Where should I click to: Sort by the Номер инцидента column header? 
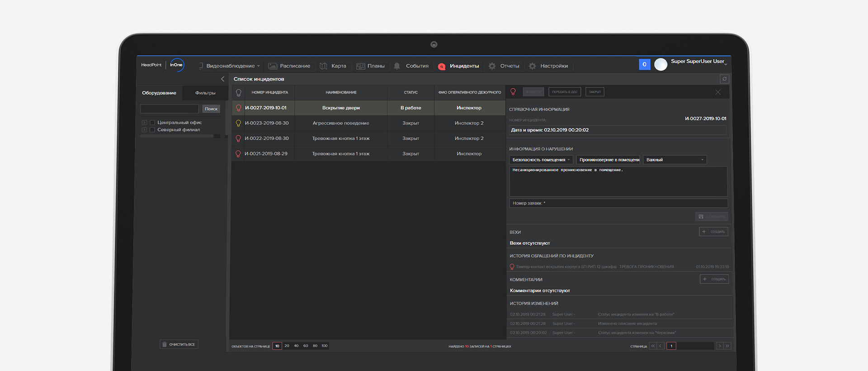pyautogui.click(x=269, y=92)
